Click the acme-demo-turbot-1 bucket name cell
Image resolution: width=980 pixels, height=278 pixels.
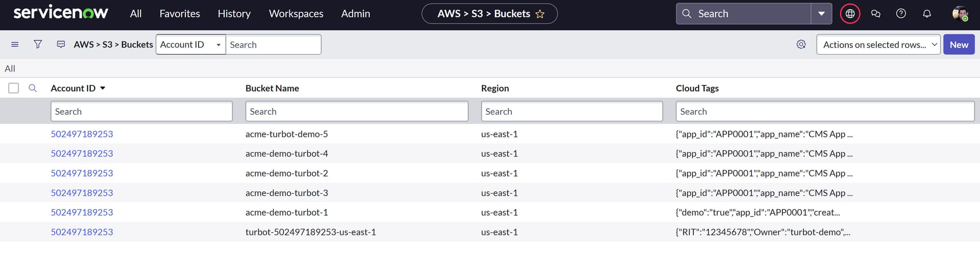286,212
